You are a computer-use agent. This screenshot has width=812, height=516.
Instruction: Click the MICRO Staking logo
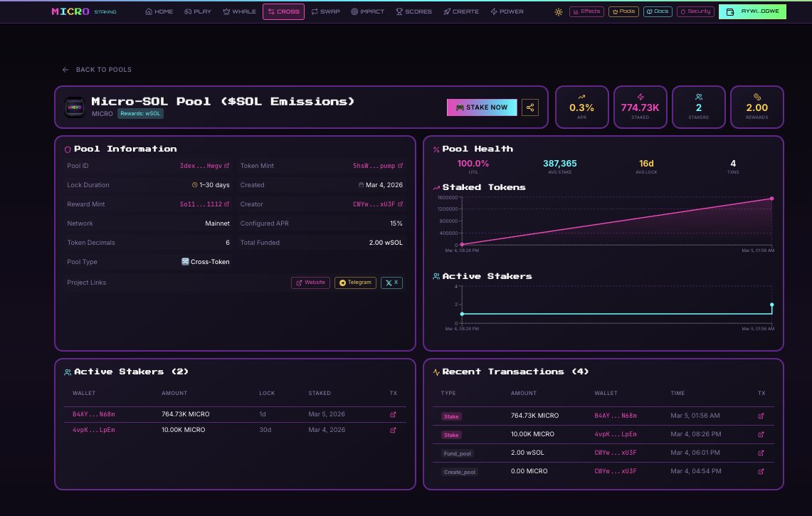pyautogui.click(x=84, y=11)
